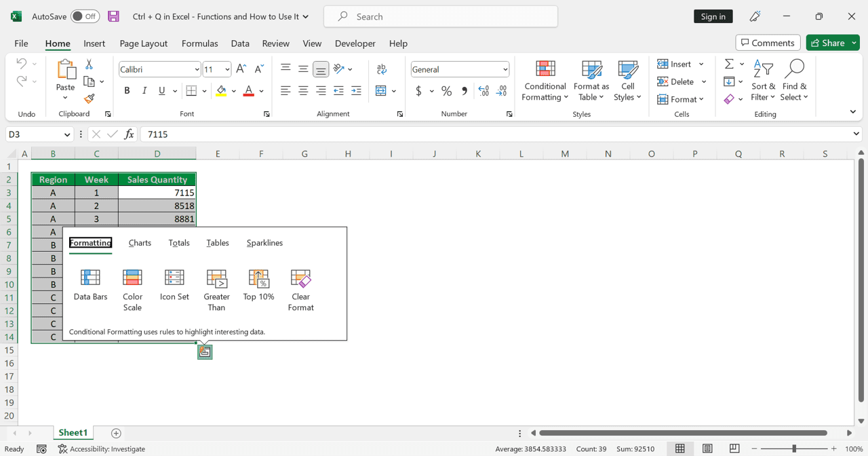
Task: Toggle Italic formatting
Action: [144, 91]
